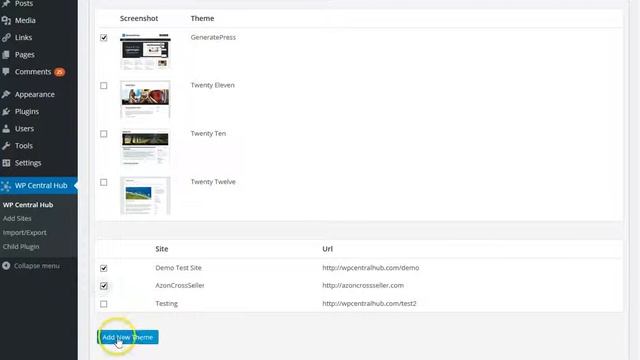Image resolution: width=640 pixels, height=360 pixels.
Task: Click the Url column header
Action: 327,249
